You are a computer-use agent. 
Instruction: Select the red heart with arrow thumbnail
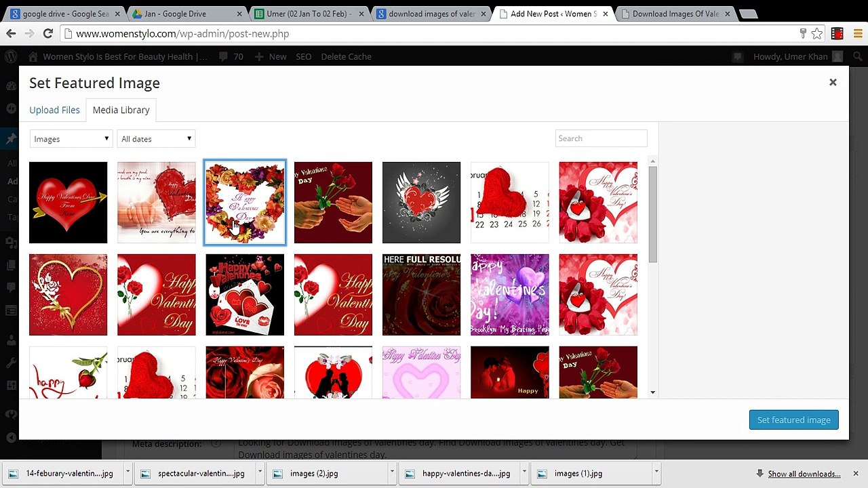[68, 202]
